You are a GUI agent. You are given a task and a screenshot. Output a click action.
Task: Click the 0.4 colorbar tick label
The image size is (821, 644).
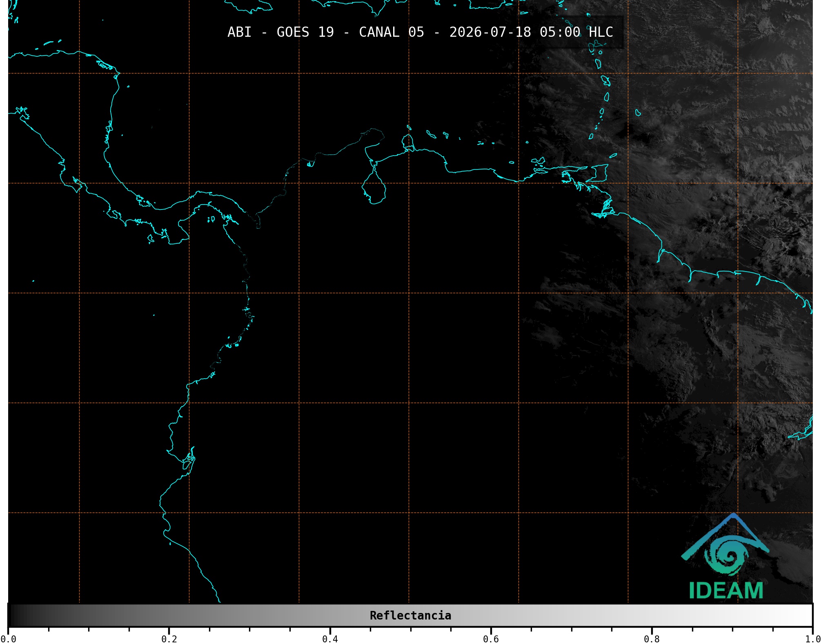[x=330, y=639]
